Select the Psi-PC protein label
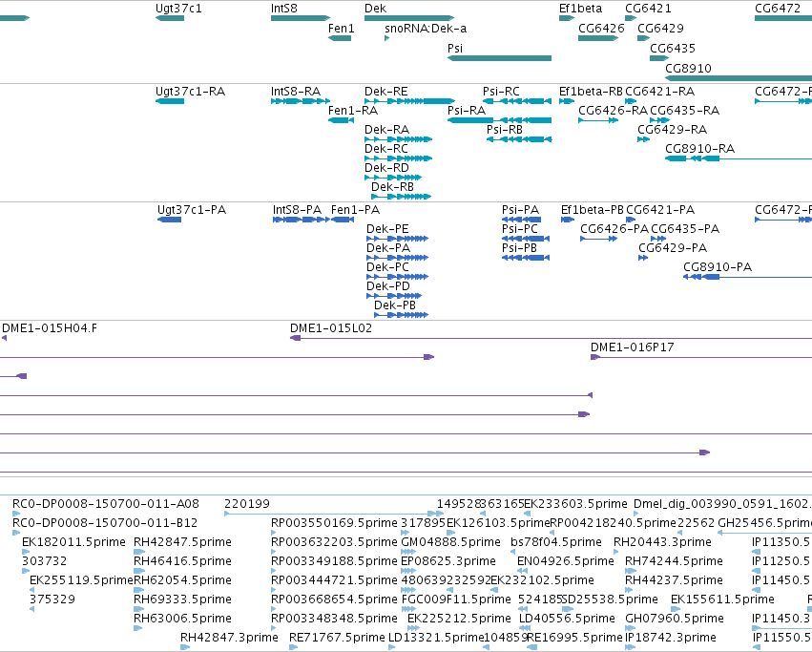Screen dimensions: 812x652 point(520,228)
